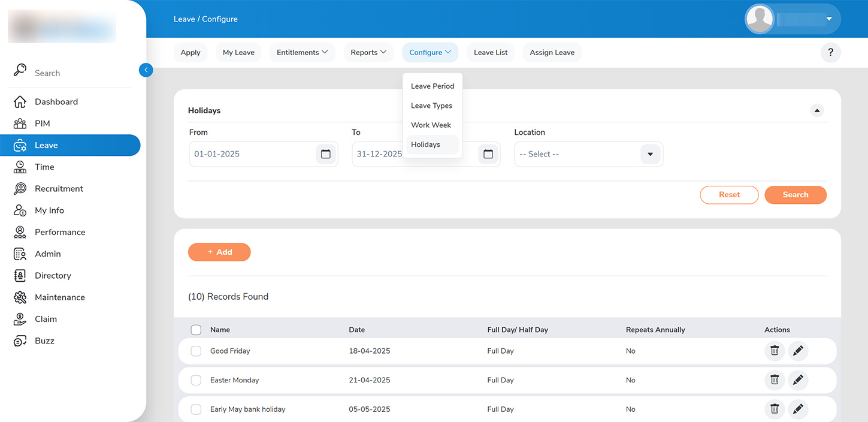Tick the Easter Monday checkbox
The height and width of the screenshot is (422, 868).
tap(196, 380)
